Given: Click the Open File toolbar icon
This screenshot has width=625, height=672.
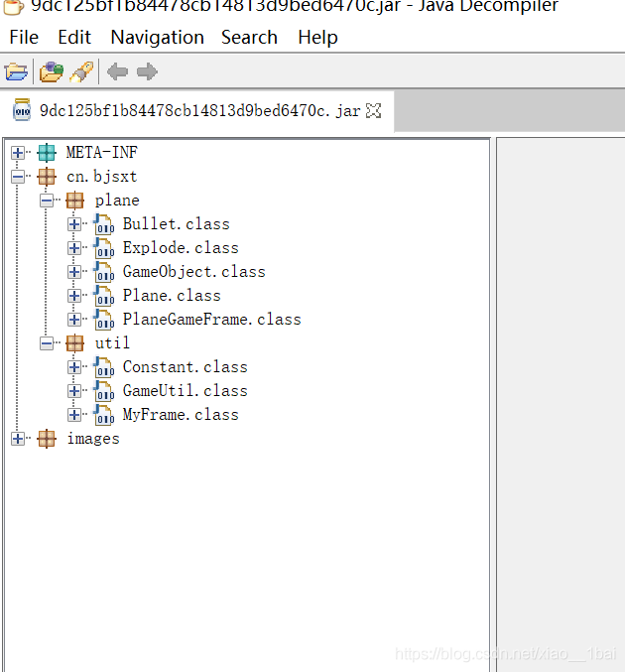Looking at the screenshot, I should coord(16,71).
